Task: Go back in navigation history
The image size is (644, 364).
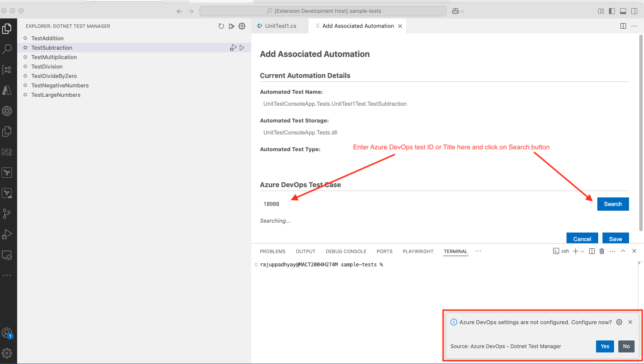Action: pos(179,11)
